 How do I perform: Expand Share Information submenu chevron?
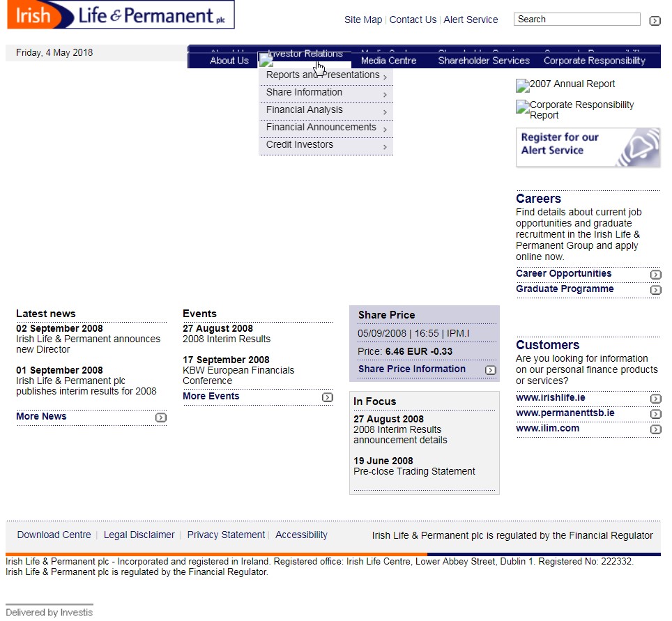coord(385,95)
